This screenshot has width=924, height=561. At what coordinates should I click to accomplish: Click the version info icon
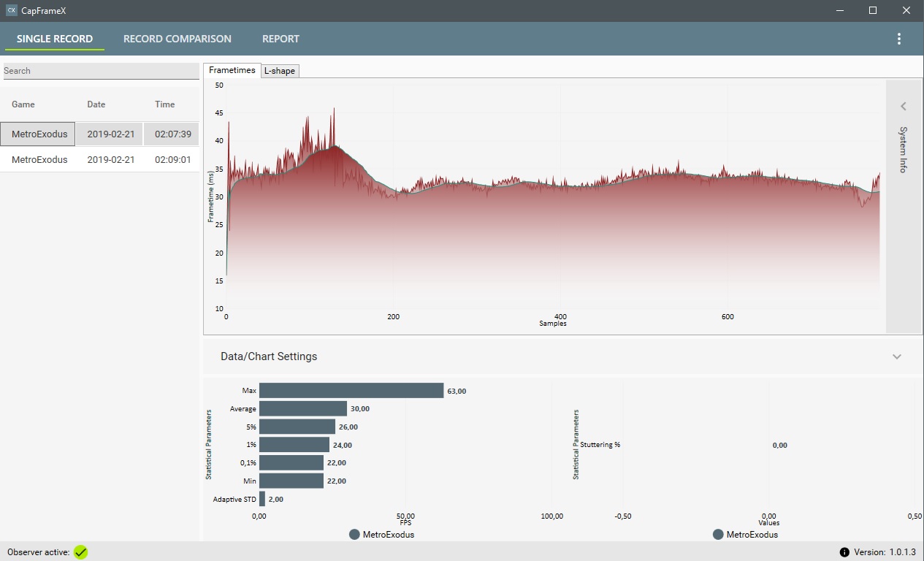click(844, 552)
